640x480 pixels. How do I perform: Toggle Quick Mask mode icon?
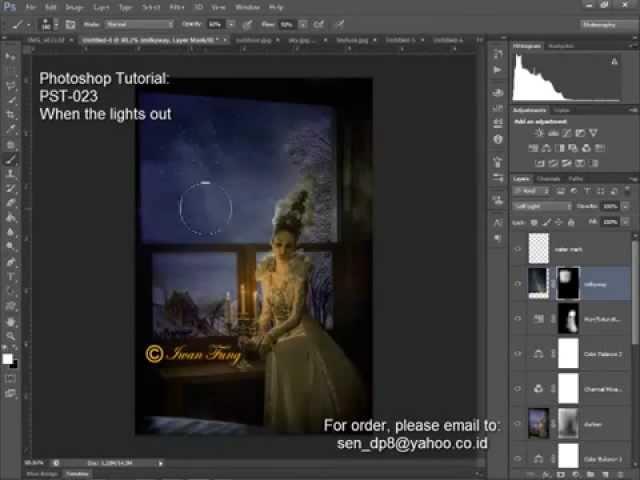(10, 379)
